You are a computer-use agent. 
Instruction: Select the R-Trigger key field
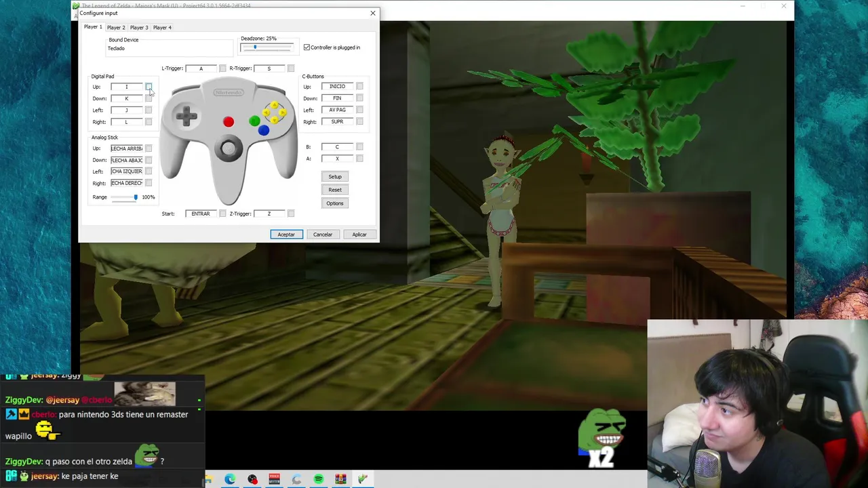269,68
